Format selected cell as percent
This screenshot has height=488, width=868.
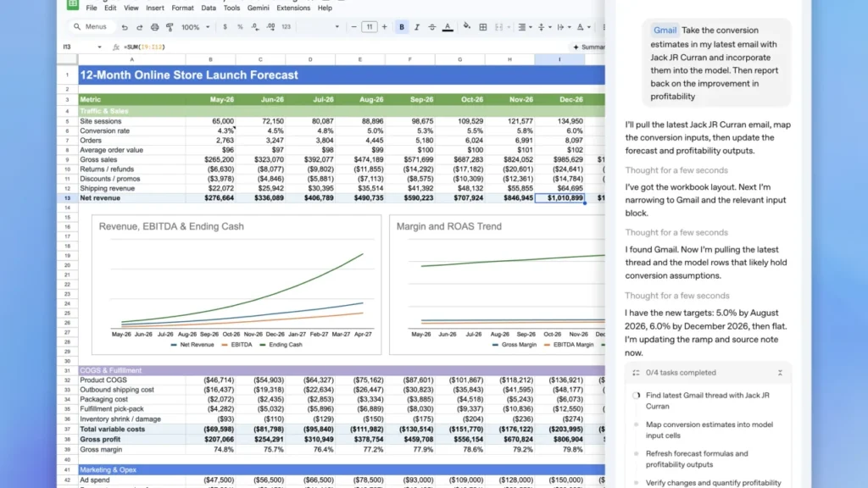click(241, 27)
